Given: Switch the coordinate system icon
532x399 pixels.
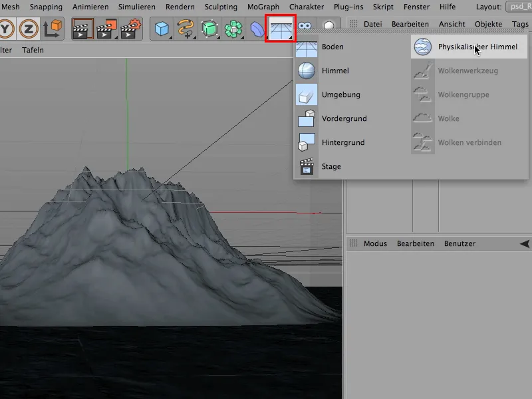Looking at the screenshot, I should pyautogui.click(x=53, y=29).
